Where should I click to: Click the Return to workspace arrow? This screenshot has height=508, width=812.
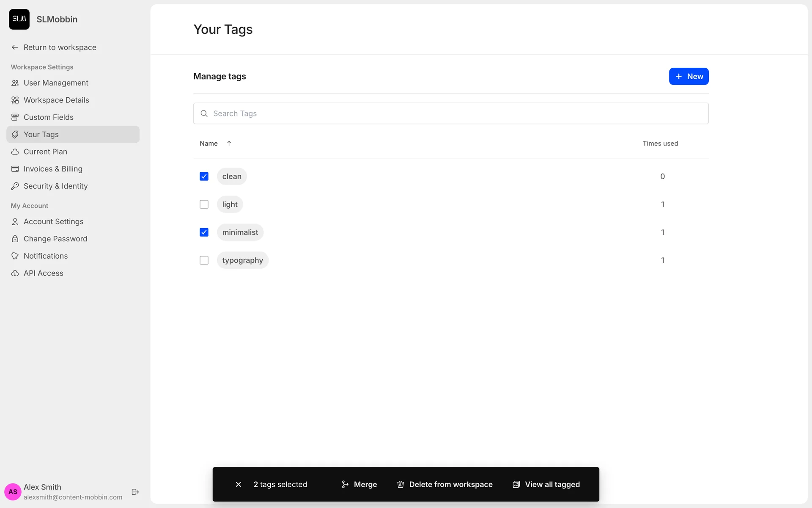coord(15,47)
